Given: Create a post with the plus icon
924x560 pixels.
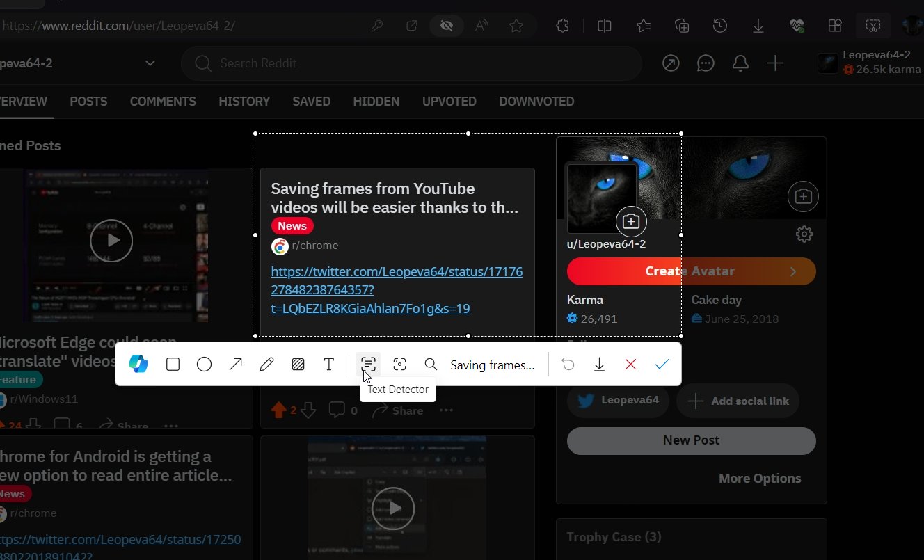Looking at the screenshot, I should (x=775, y=63).
